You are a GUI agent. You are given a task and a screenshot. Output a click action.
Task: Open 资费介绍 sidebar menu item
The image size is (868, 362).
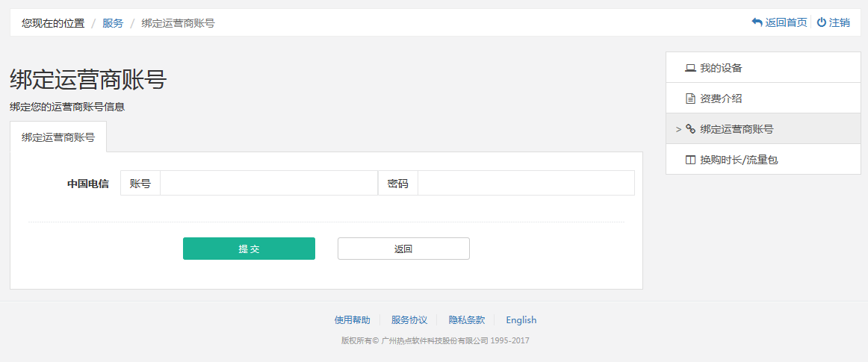(x=721, y=99)
